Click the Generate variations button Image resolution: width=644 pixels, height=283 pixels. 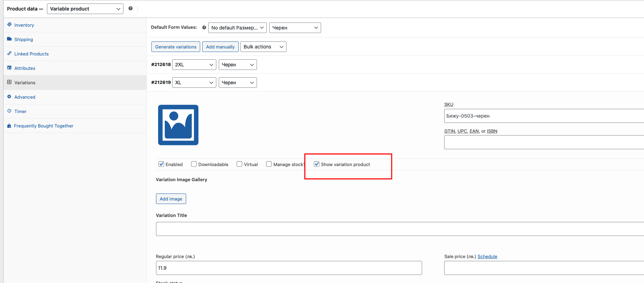pos(176,47)
